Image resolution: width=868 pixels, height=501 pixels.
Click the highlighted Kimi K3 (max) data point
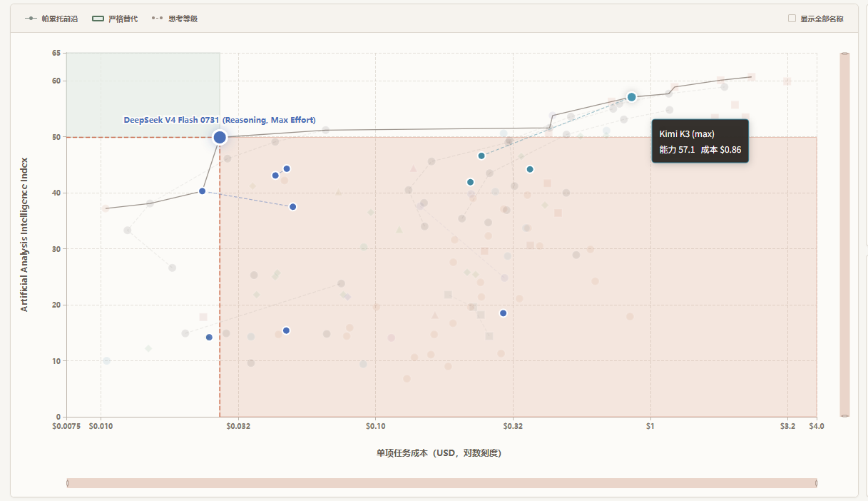[x=631, y=97]
